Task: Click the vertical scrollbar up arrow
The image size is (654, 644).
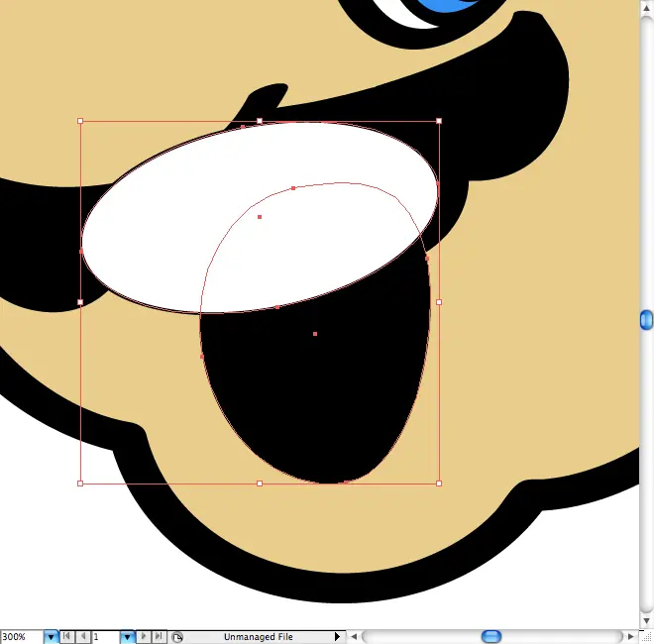Action: pyautogui.click(x=646, y=8)
